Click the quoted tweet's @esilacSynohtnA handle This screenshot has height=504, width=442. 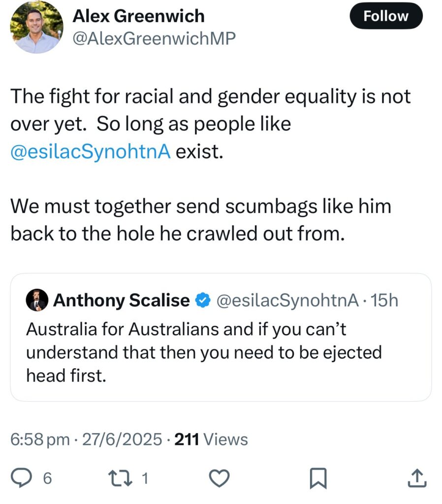(288, 301)
